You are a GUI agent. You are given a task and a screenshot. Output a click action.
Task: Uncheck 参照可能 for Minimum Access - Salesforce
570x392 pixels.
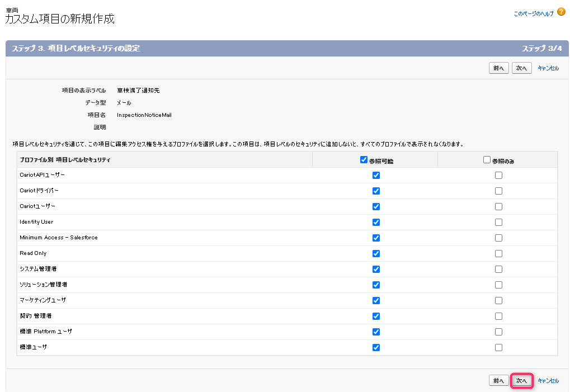(x=376, y=238)
